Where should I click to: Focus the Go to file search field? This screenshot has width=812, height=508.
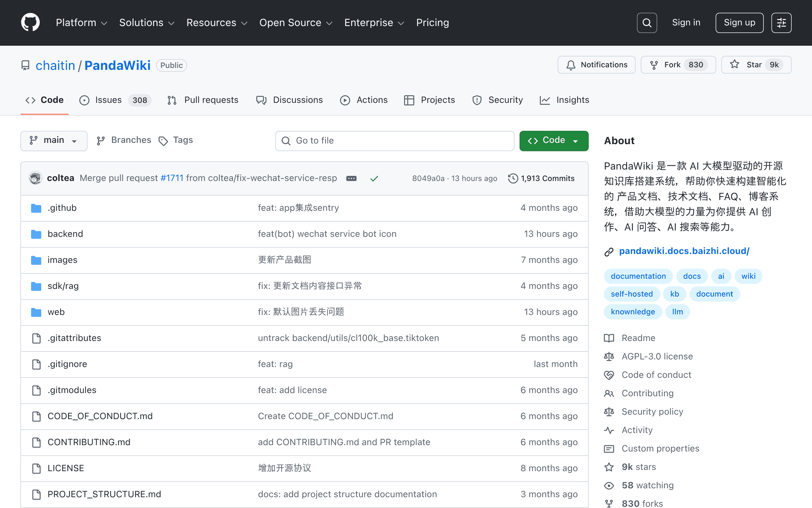395,140
